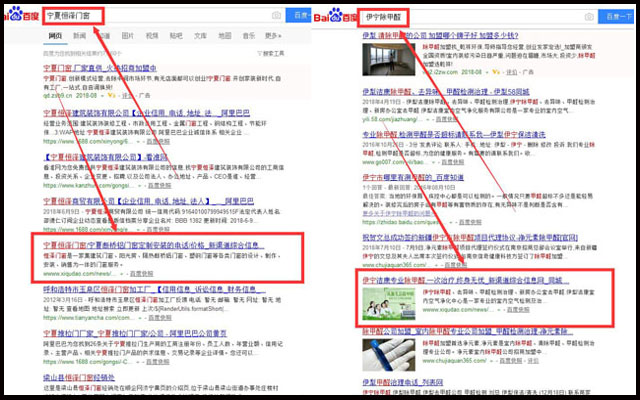
Task: Open 宁夏恒泽门窗/宁夏断桥铝门窗 新渠道 result
Action: click(153, 245)
